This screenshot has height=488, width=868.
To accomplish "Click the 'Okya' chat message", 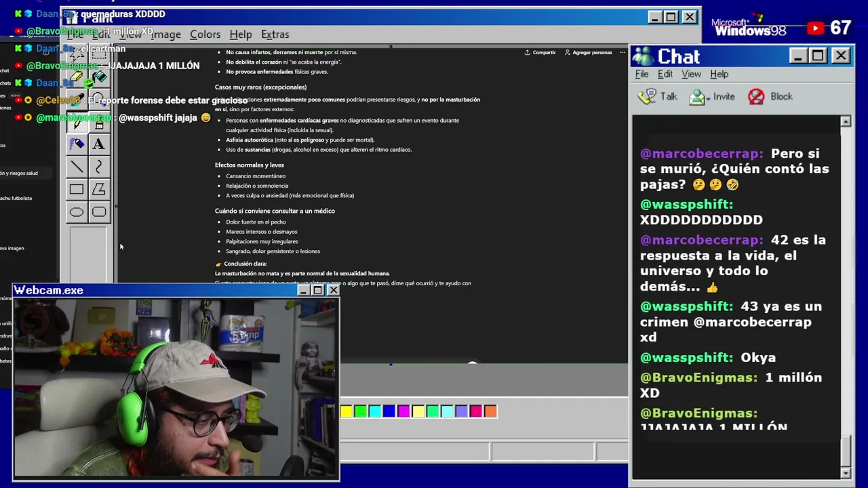I will (x=708, y=357).
